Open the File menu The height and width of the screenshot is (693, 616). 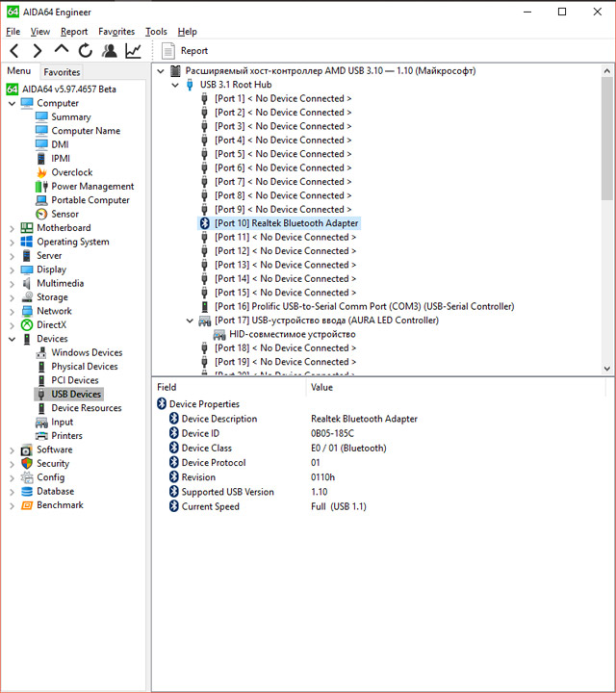[13, 32]
